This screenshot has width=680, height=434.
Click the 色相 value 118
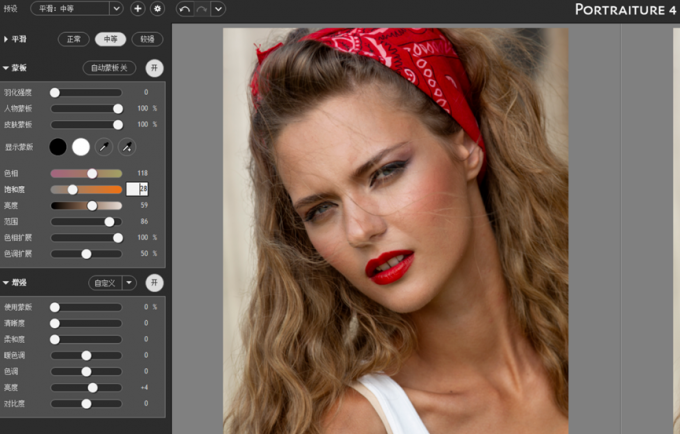click(x=143, y=173)
